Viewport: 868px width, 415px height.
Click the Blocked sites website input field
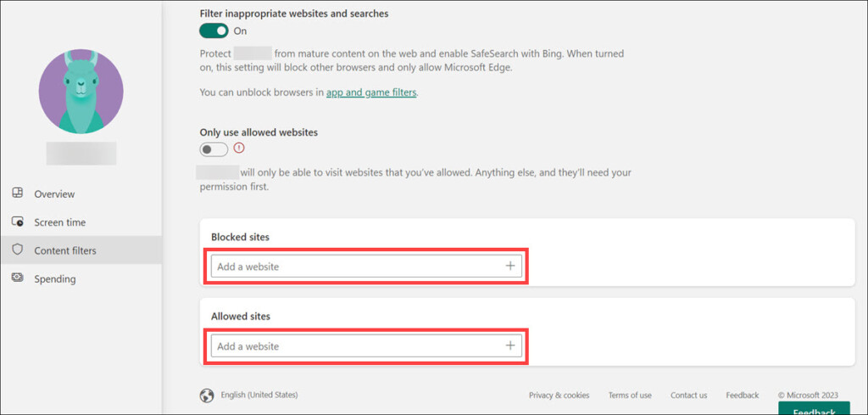(x=356, y=266)
